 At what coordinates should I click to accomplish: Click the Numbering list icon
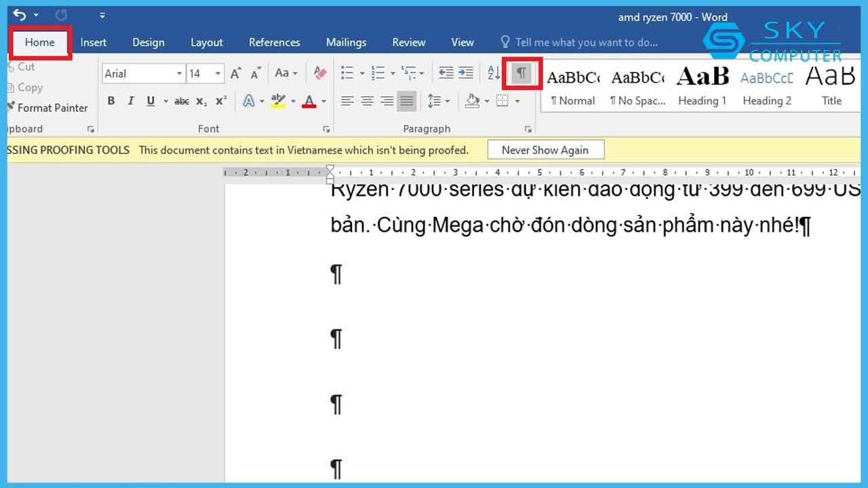(x=378, y=73)
